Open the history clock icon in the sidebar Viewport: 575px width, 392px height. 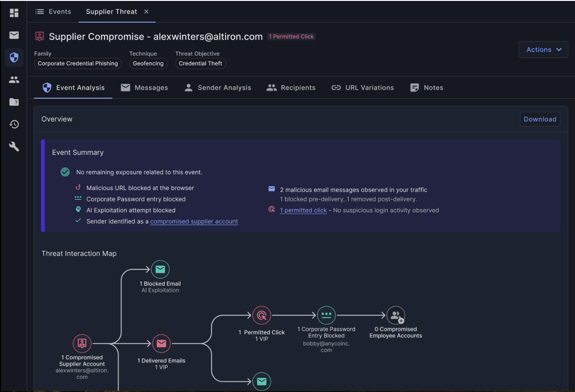click(13, 124)
